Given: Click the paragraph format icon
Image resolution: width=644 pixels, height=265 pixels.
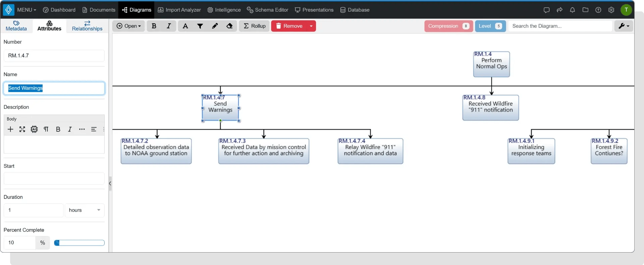Looking at the screenshot, I should tap(46, 129).
